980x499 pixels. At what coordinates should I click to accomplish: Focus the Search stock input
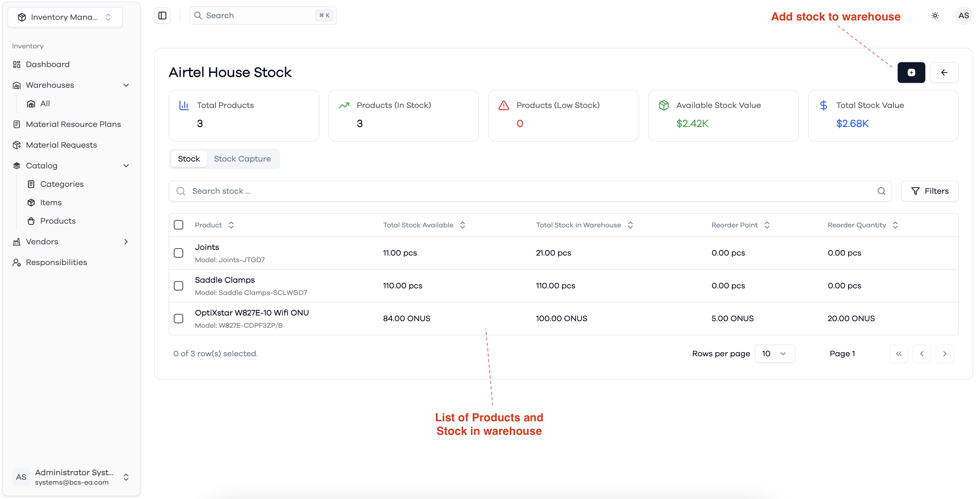pos(530,191)
